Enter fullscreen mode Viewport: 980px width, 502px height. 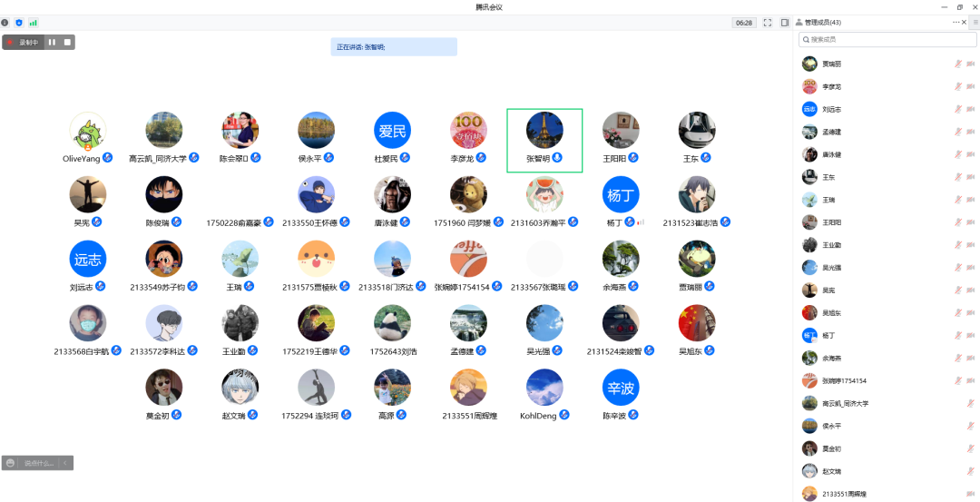click(x=768, y=22)
